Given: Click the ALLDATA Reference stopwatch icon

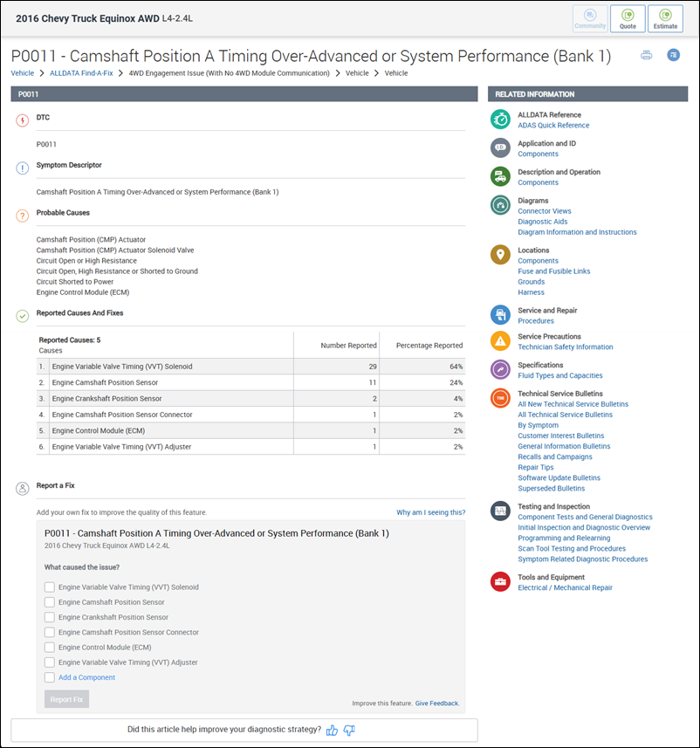Looking at the screenshot, I should click(500, 120).
